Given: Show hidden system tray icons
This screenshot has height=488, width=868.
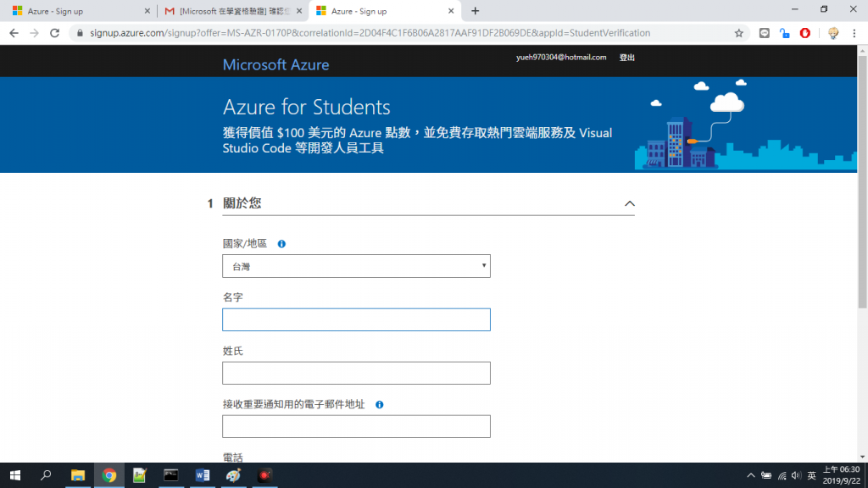Looking at the screenshot, I should tap(751, 475).
